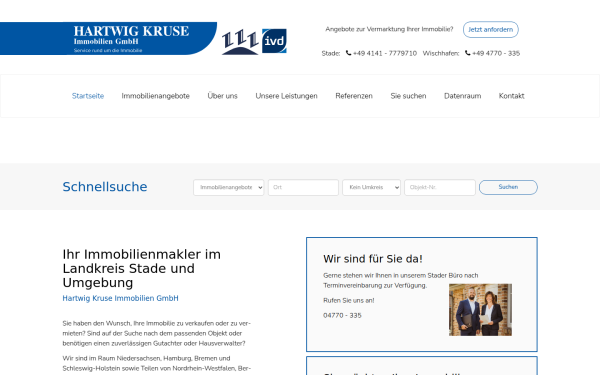Click the Hartwig Kruse Immobilien logo
Image resolution: width=600 pixels, height=375 pixels.
click(108, 38)
